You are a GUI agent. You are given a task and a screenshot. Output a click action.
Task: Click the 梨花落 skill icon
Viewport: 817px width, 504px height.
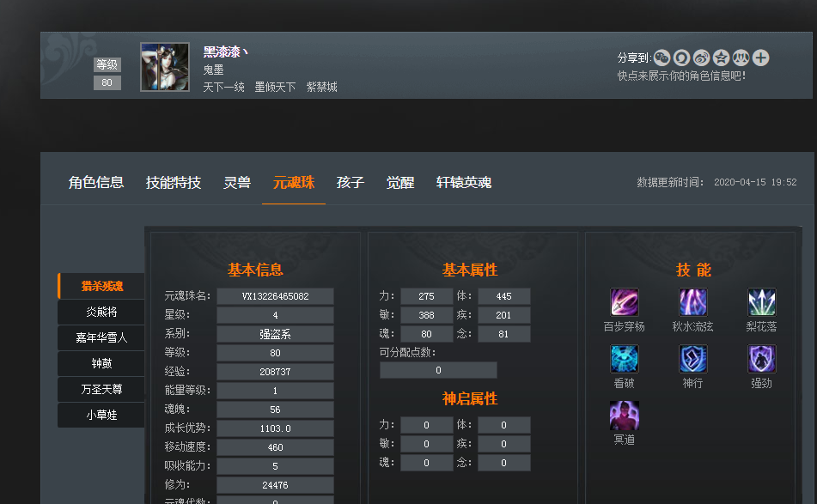click(762, 302)
